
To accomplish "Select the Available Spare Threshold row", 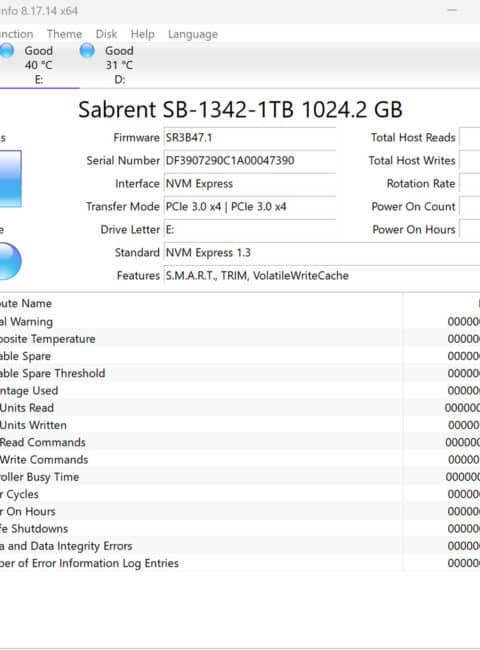I will click(240, 374).
